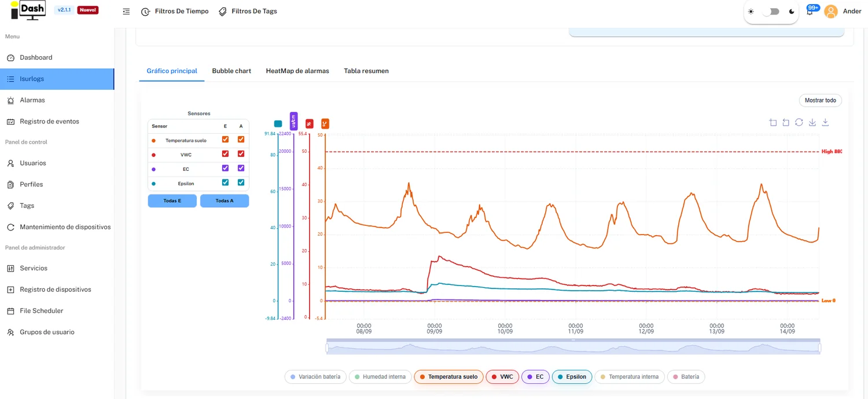
Task: Open Filtros De Tiempo clock filter
Action: click(x=175, y=12)
